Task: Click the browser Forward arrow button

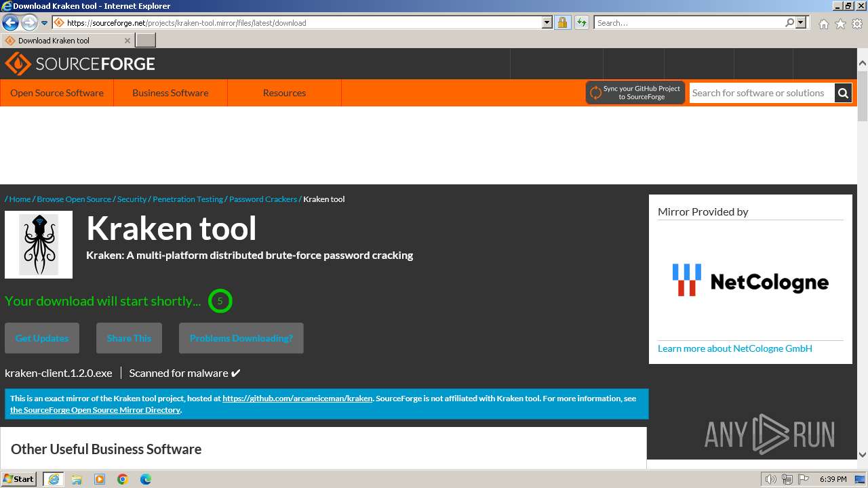Action: pyautogui.click(x=28, y=23)
